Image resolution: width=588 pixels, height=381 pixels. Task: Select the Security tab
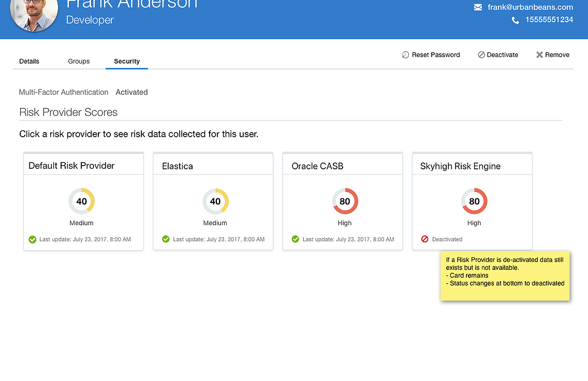(127, 61)
